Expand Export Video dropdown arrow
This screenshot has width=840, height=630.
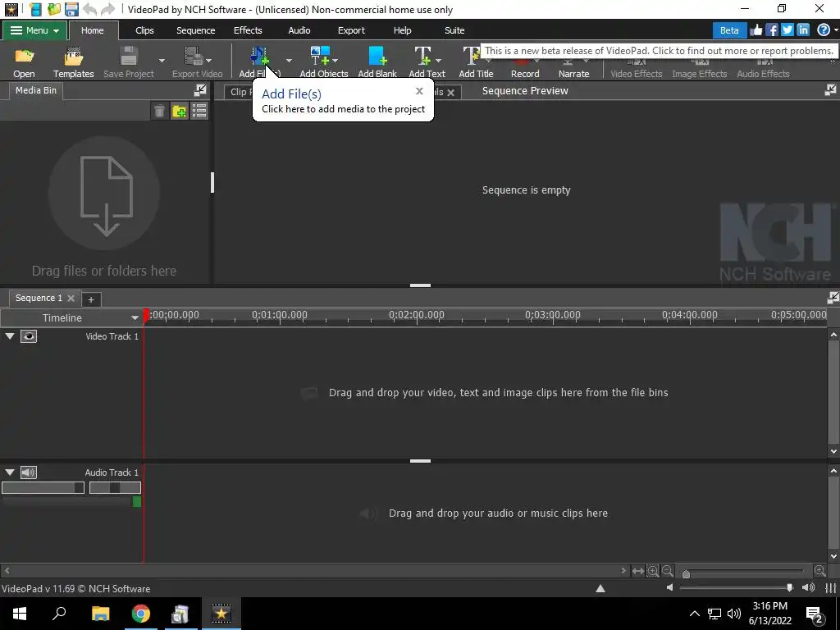208,61
